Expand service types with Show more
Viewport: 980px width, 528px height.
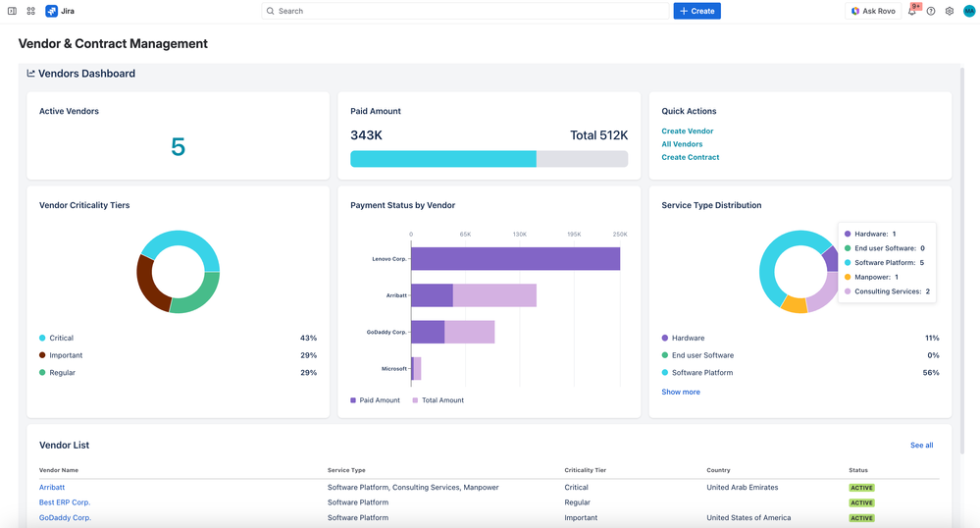681,392
